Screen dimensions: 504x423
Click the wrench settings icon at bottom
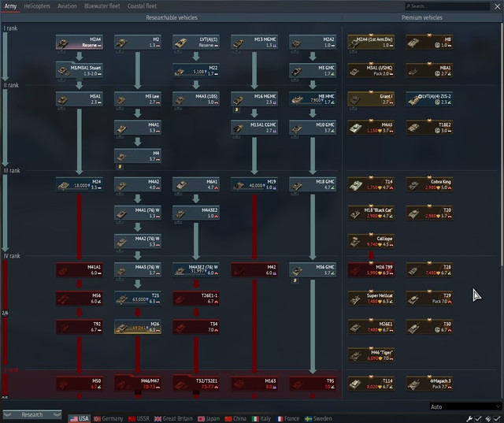[x=469, y=418]
